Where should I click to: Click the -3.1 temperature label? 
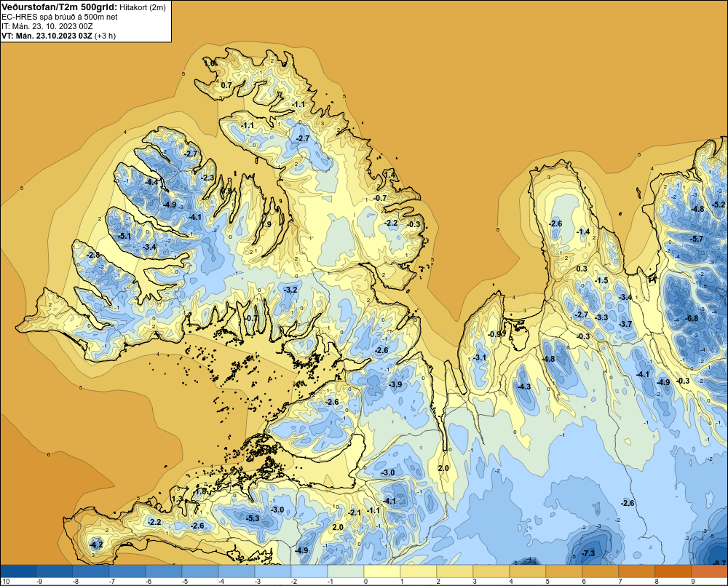coord(480,357)
